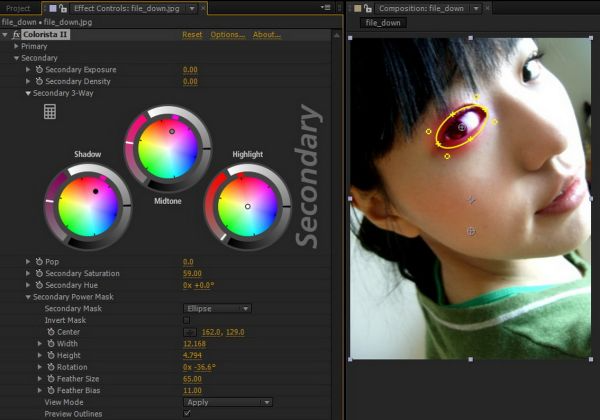
Task: Toggle stopwatch for Secondary Density
Action: pyautogui.click(x=39, y=81)
